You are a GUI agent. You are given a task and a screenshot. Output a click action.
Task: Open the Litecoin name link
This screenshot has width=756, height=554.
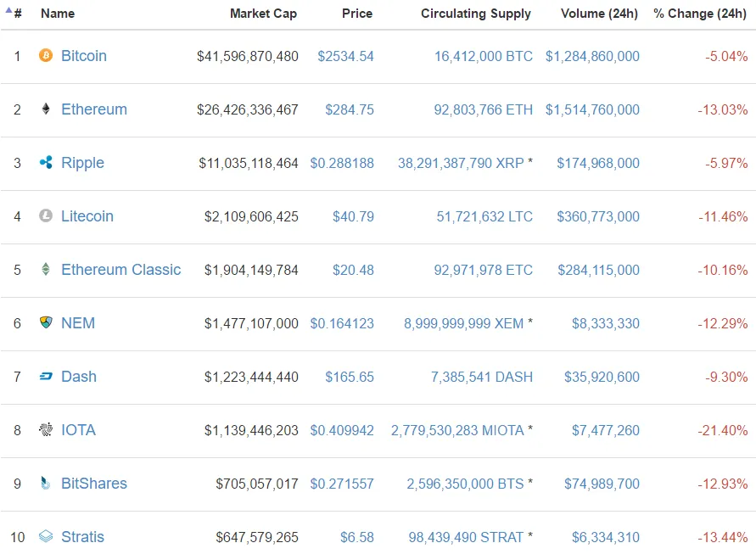(x=87, y=216)
